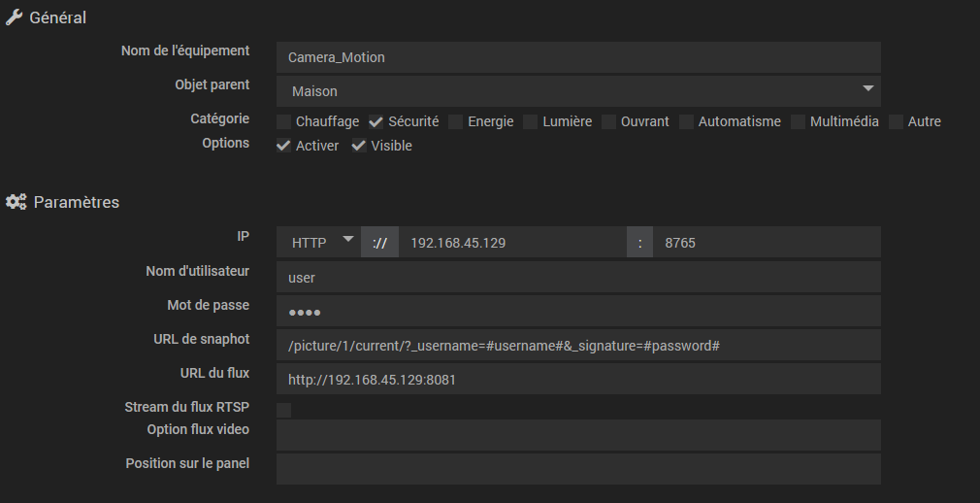
Task: Click the gears icon beside Paramètres
Action: 16,202
